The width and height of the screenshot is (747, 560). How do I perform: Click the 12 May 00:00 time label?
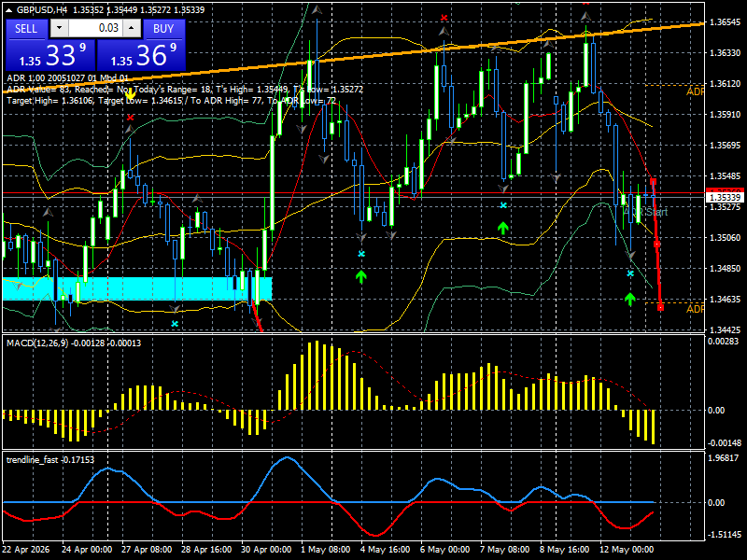coord(627,549)
